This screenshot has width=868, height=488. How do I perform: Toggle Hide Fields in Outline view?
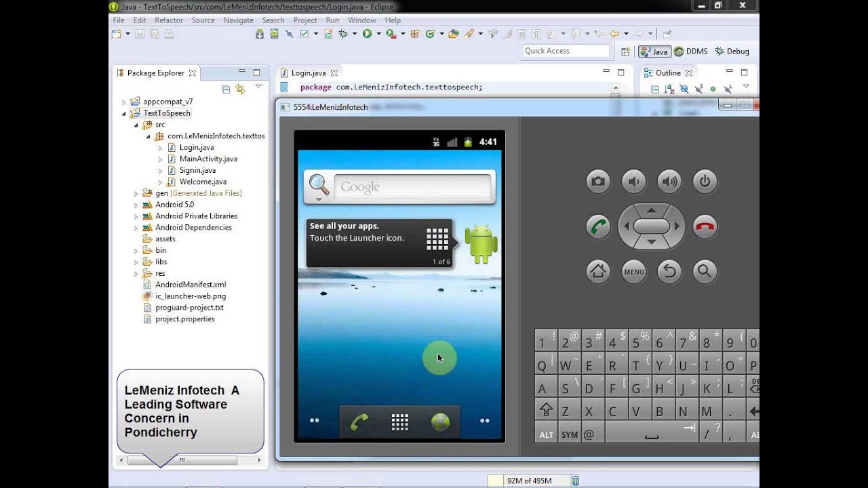tap(684, 89)
